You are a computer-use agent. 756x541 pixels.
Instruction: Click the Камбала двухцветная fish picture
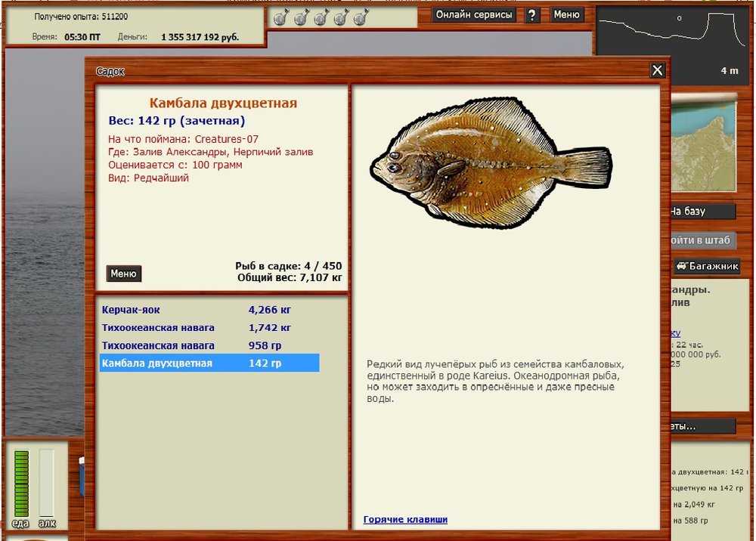pos(491,161)
